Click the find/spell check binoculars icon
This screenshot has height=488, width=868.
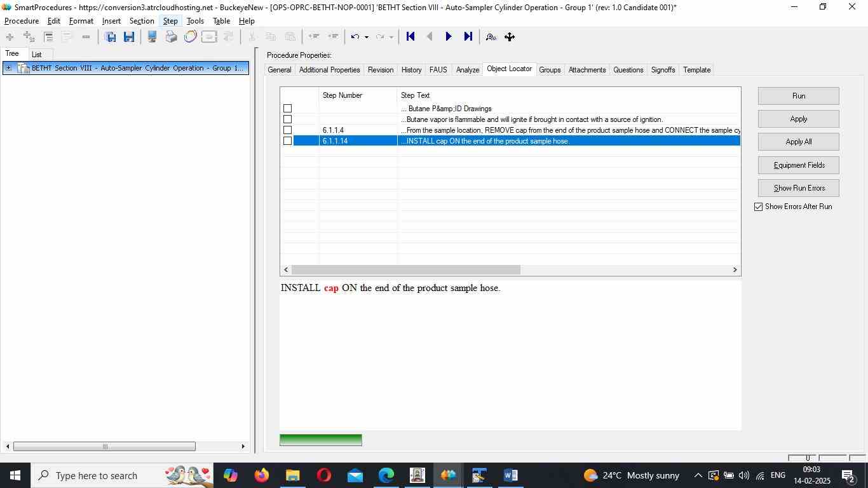pyautogui.click(x=491, y=37)
